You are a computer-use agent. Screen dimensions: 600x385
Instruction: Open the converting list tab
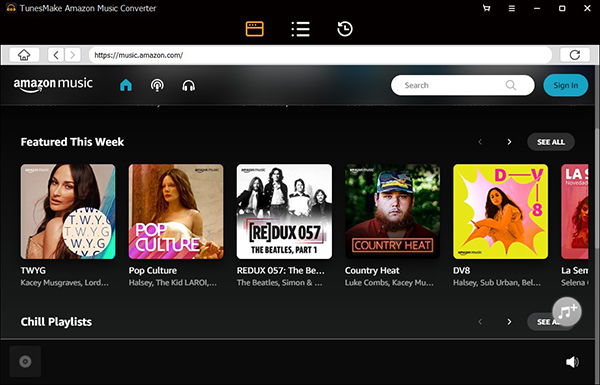point(300,29)
